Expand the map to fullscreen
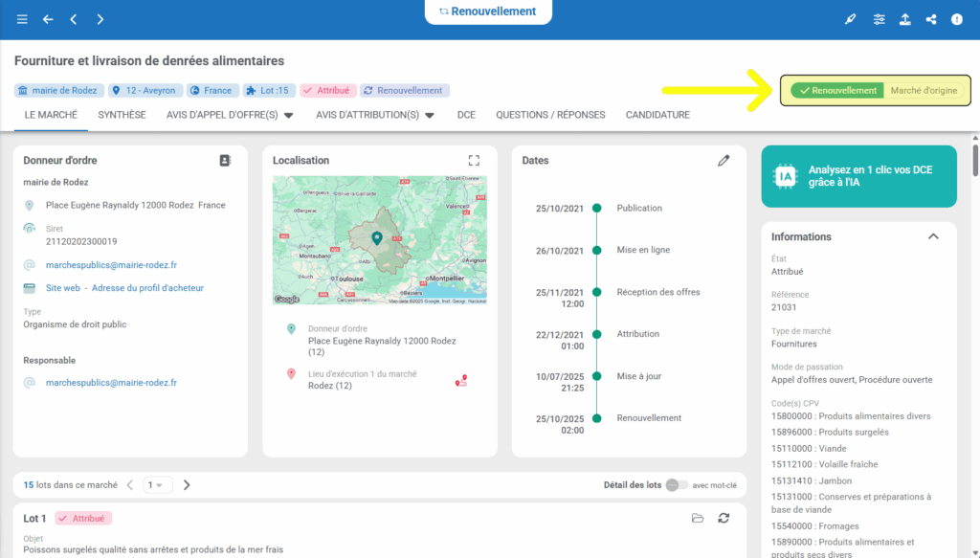The height and width of the screenshot is (558, 980). click(474, 161)
